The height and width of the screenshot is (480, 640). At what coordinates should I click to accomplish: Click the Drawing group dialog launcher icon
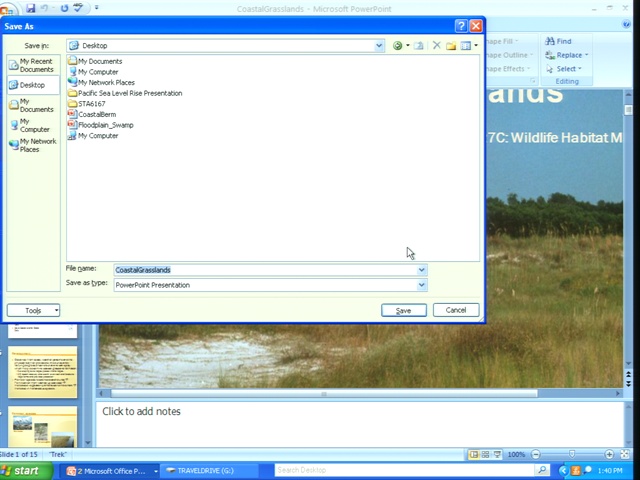coord(533,81)
